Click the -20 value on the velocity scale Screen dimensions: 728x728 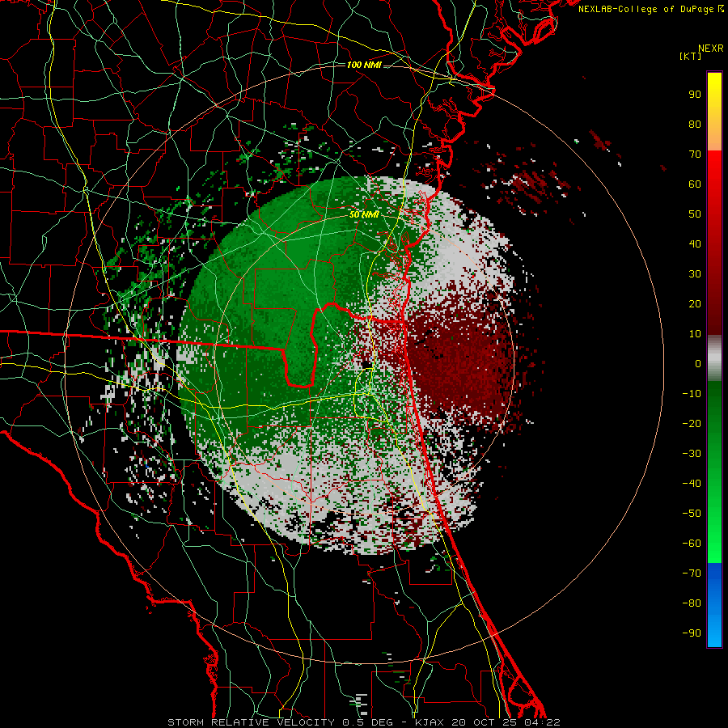pos(692,424)
